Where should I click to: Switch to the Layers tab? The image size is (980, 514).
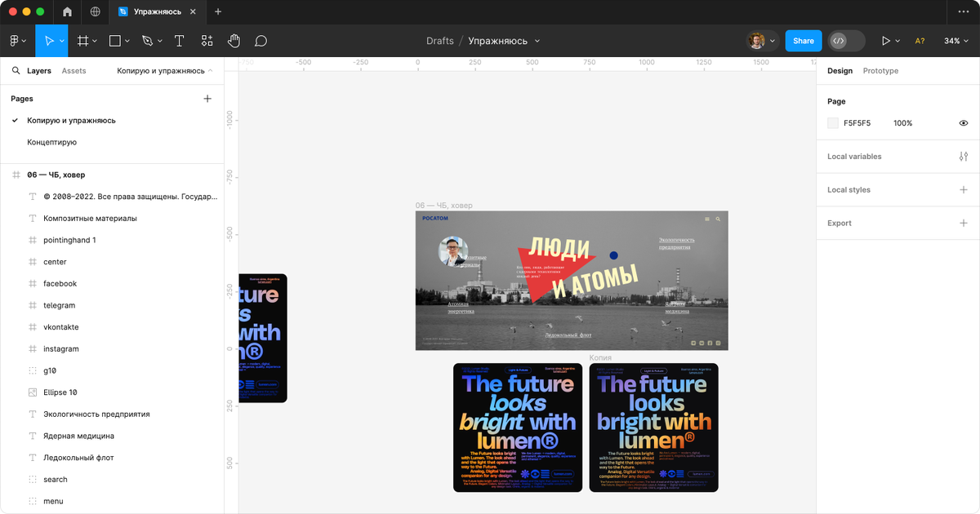(39, 71)
